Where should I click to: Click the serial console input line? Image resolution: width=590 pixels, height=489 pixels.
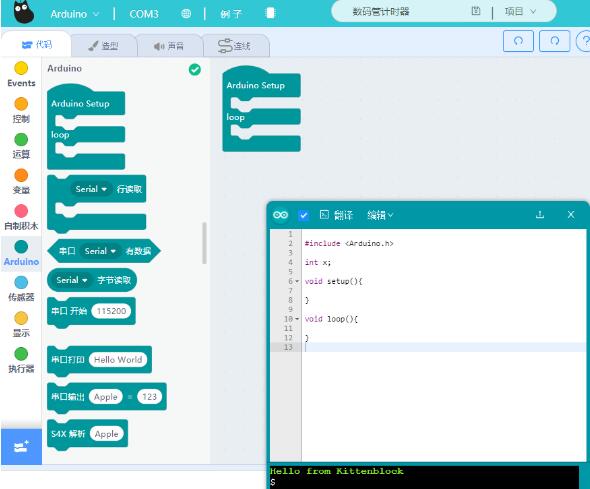(x=424, y=482)
